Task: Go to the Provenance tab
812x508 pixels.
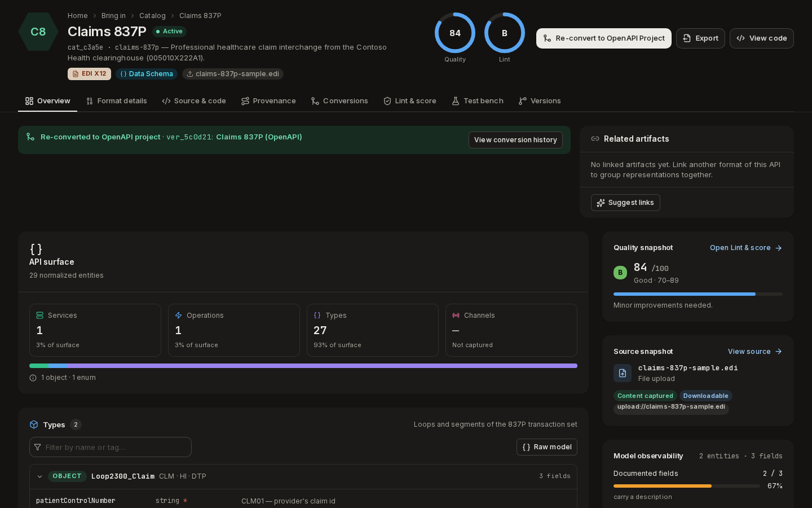Action: pos(268,101)
